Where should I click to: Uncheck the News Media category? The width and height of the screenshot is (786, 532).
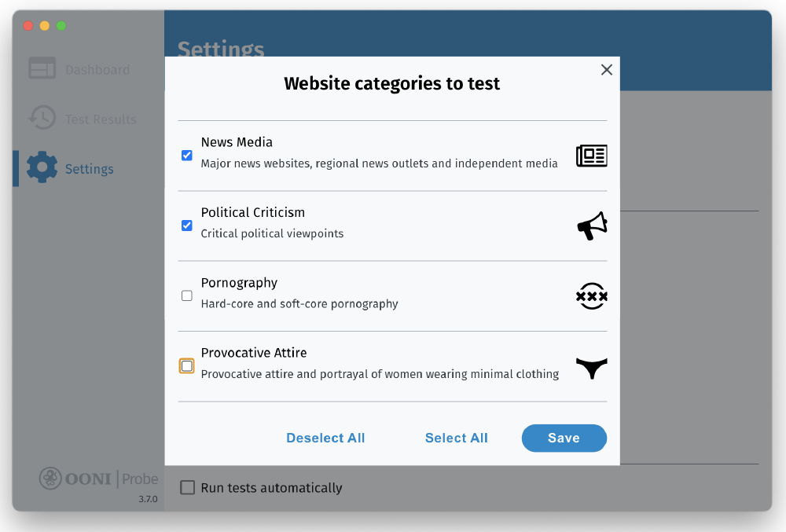click(x=186, y=155)
